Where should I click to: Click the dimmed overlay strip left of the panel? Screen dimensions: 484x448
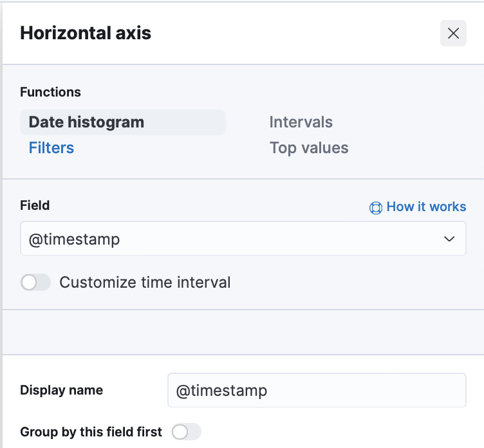coord(1,224)
